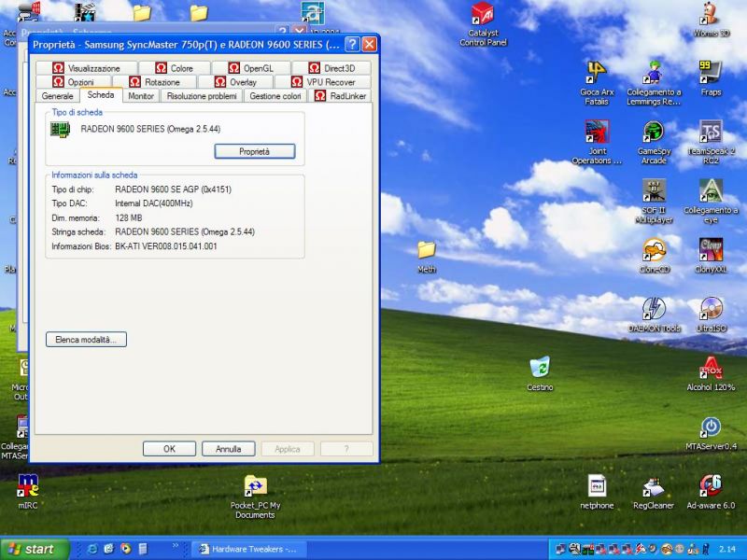Switch to the Overlay tab
747x560 pixels.
[236, 82]
